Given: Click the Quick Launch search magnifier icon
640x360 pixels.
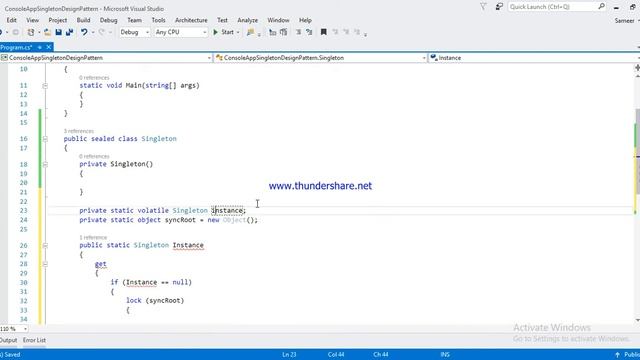Looking at the screenshot, I should point(601,7).
